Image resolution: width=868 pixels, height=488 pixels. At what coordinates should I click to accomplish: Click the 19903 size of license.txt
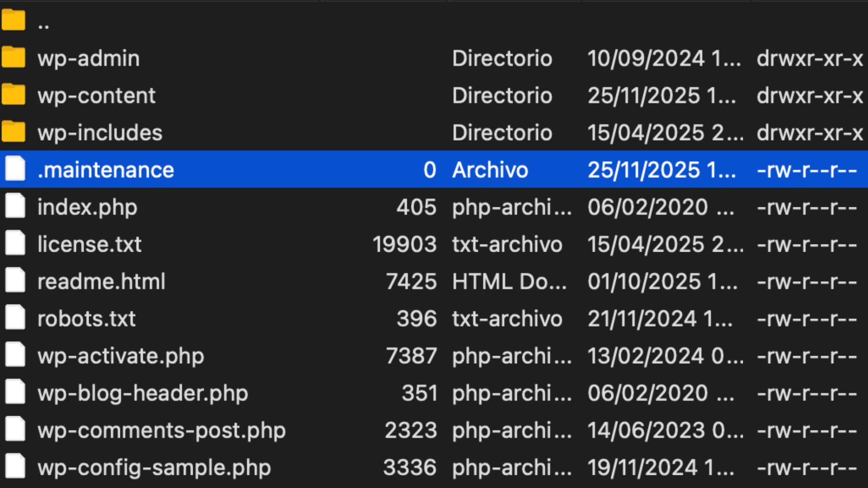coord(405,244)
